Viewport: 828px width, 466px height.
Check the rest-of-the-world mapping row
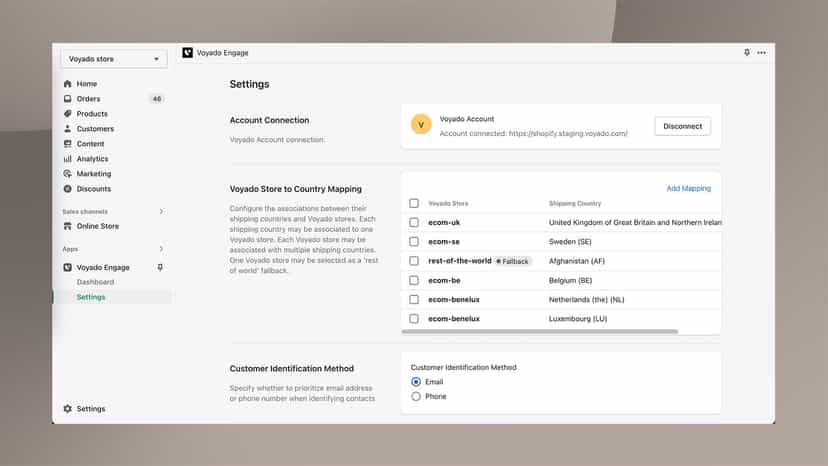point(414,261)
